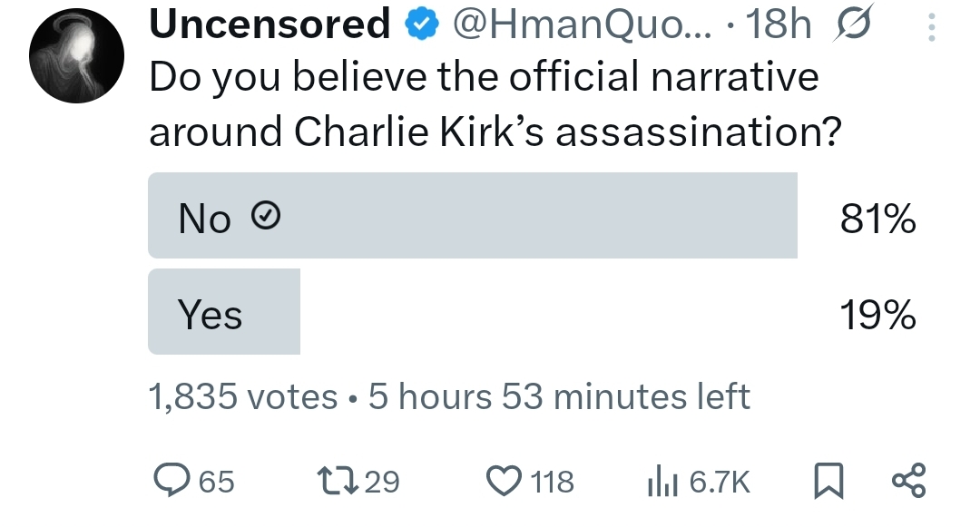
Task: Click the reply speech bubble icon
Action: [169, 479]
